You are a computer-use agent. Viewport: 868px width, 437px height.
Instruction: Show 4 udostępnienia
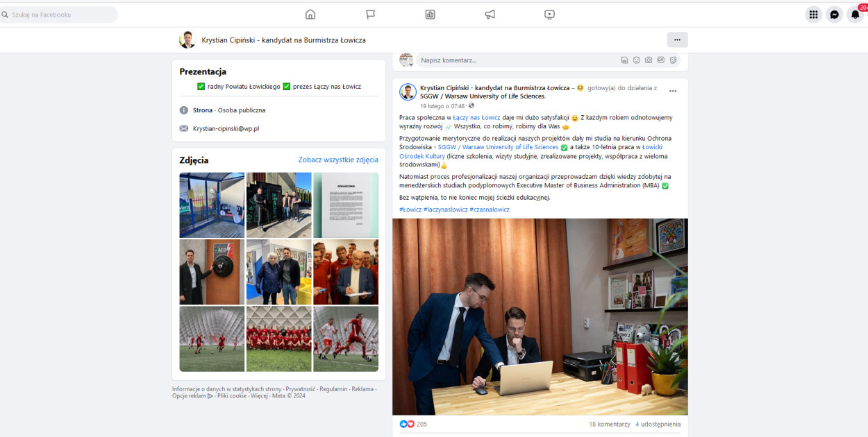click(x=658, y=424)
